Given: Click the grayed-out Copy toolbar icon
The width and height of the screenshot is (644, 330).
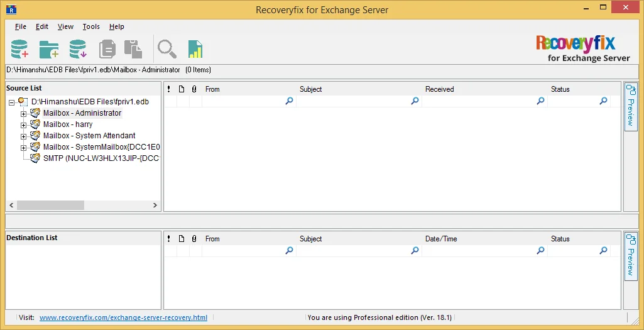Looking at the screenshot, I should click(x=107, y=49).
